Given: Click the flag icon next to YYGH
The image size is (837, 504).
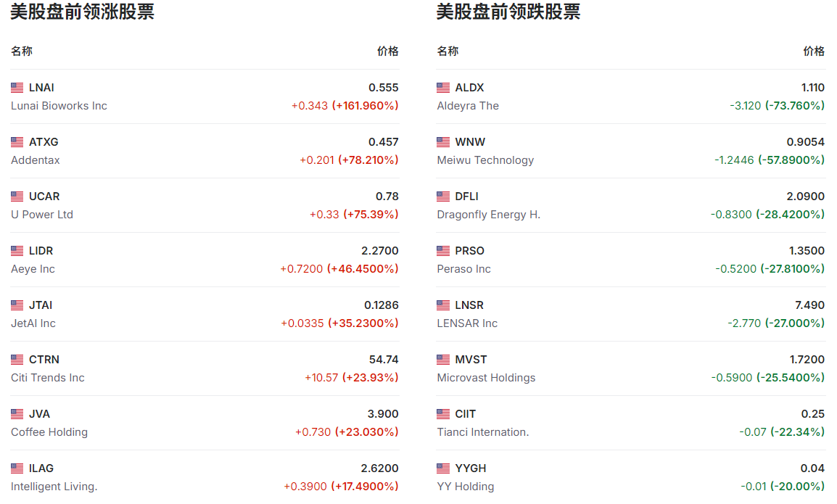Looking at the screenshot, I should pos(443,468).
